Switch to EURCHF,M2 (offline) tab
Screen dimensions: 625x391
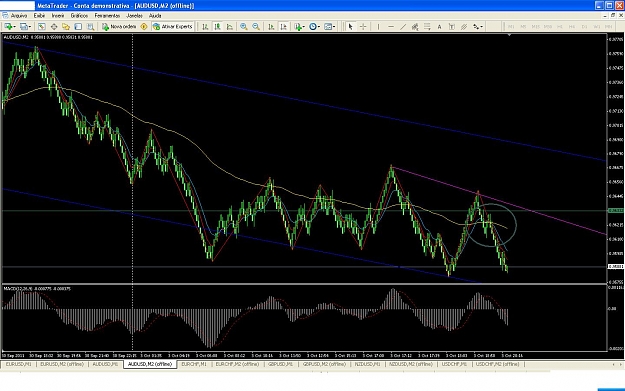click(x=237, y=364)
